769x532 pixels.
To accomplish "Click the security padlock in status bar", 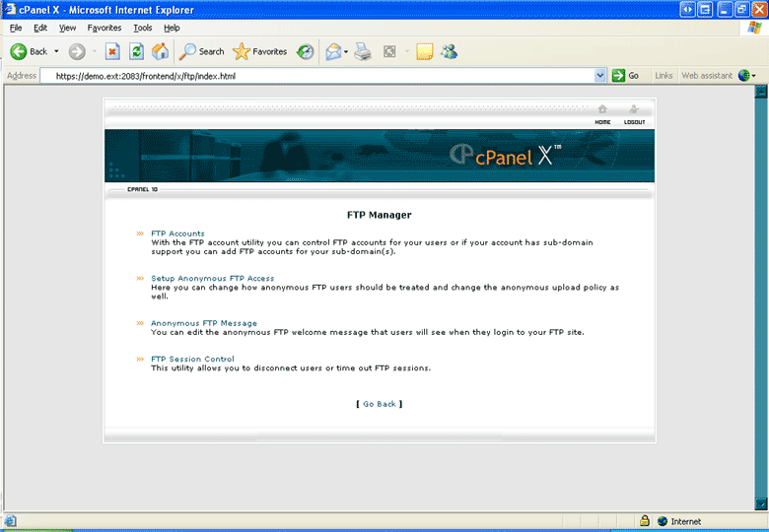I will click(645, 520).
